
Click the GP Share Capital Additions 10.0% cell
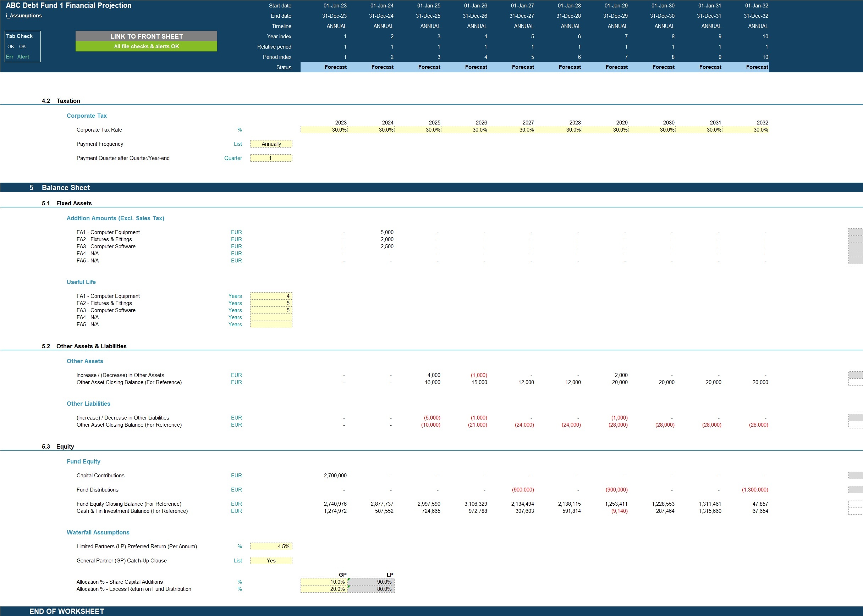pos(324,582)
